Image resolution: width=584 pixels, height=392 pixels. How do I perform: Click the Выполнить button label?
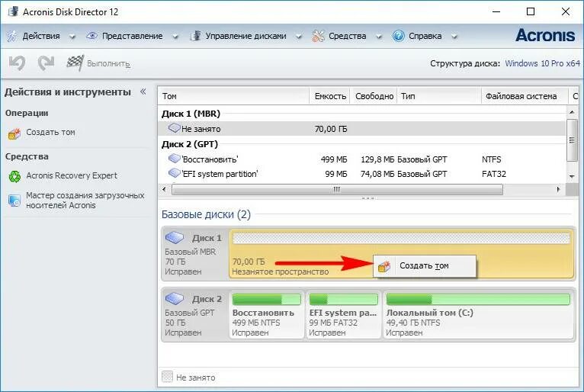[x=108, y=64]
